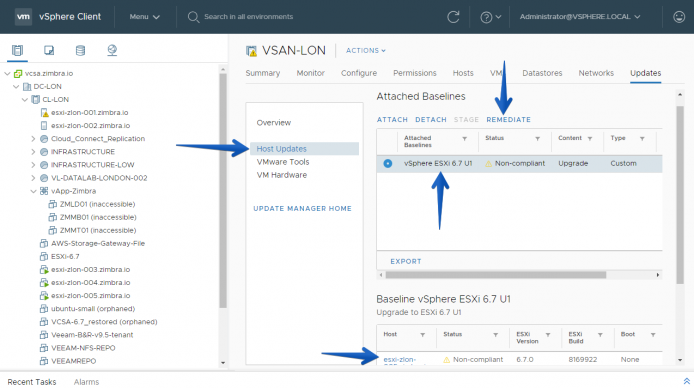694x388 pixels.
Task: Click filter icon on Content column
Action: [590, 138]
